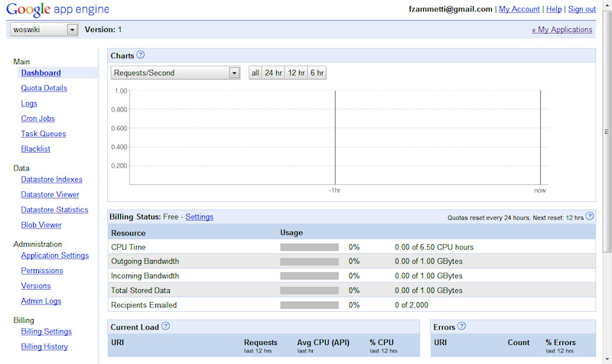Open Billing History
The height and width of the screenshot is (364, 612).
click(44, 347)
